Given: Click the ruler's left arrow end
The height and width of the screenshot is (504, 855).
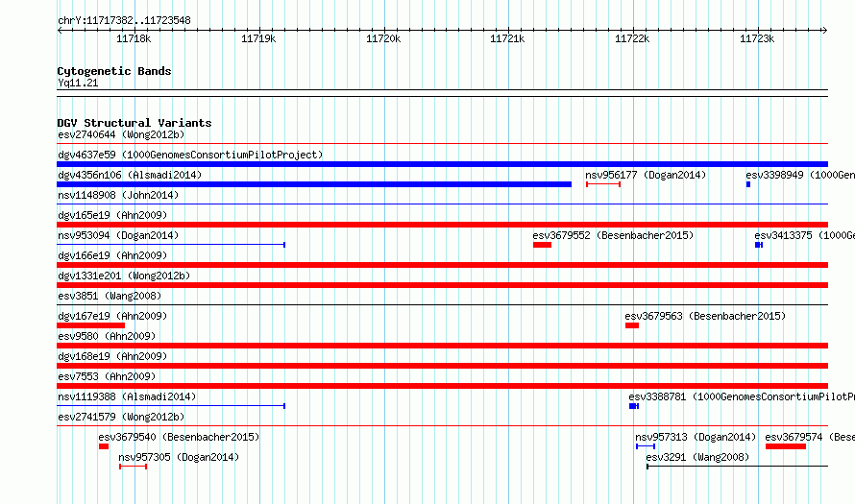Looking at the screenshot, I should pos(60,31).
